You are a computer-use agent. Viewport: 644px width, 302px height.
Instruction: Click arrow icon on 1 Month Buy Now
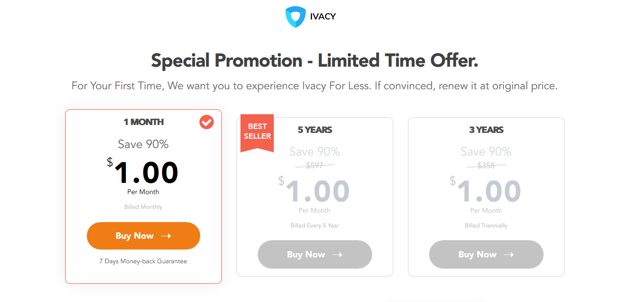click(x=166, y=236)
